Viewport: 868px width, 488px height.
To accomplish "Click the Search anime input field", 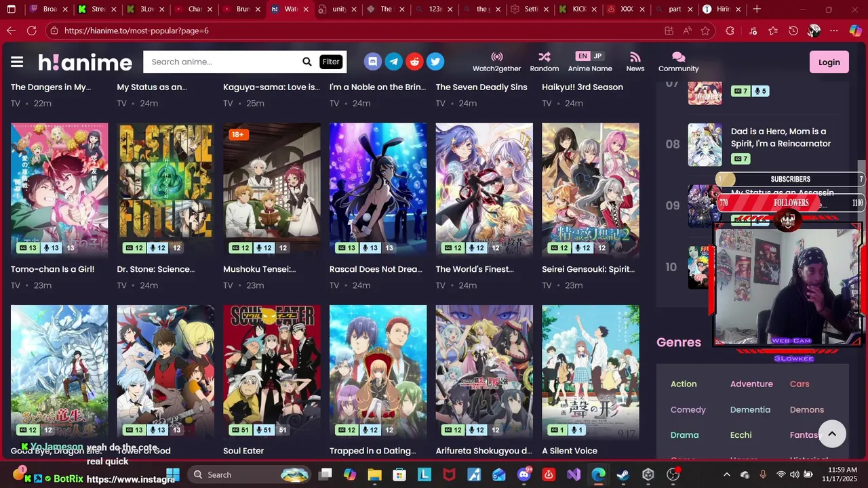I will [x=222, y=62].
